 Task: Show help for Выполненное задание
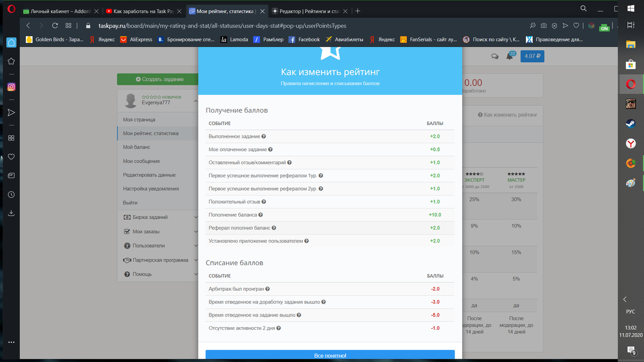click(264, 137)
